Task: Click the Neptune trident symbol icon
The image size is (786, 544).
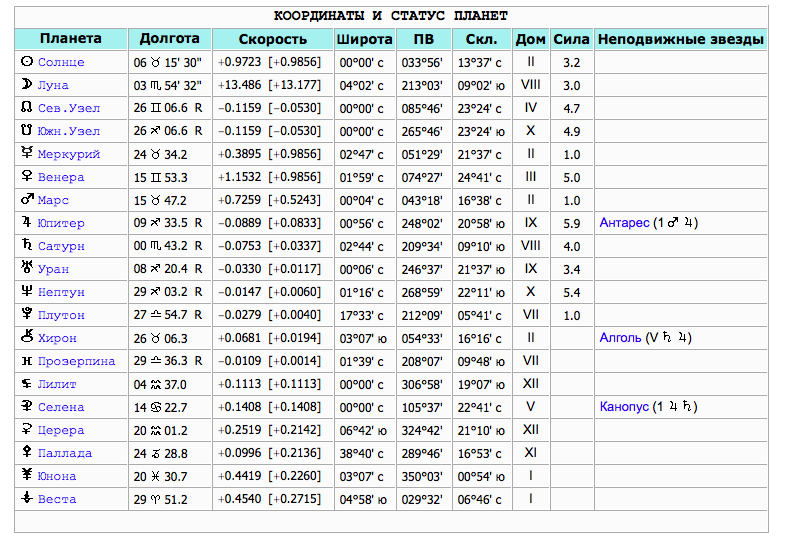Action: (x=26, y=292)
